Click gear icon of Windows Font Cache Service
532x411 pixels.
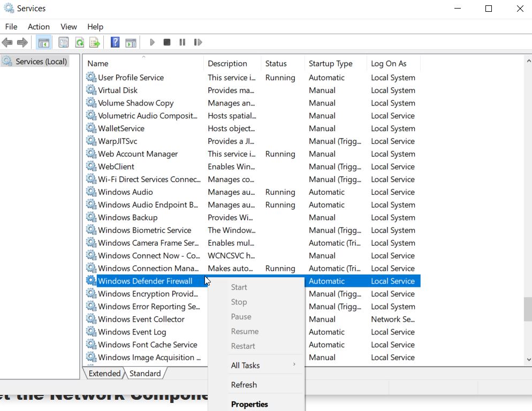pyautogui.click(x=91, y=345)
